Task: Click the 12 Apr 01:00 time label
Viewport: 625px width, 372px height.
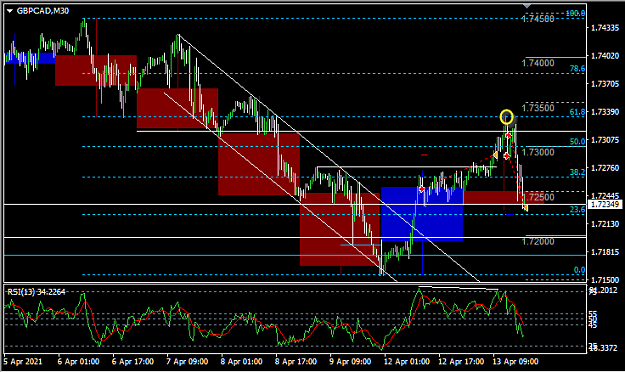Action: click(407, 362)
